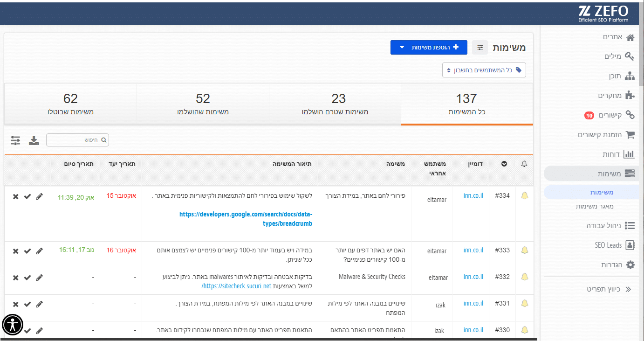
Task: Toggle the bell notification for task #334
Action: [x=525, y=196]
